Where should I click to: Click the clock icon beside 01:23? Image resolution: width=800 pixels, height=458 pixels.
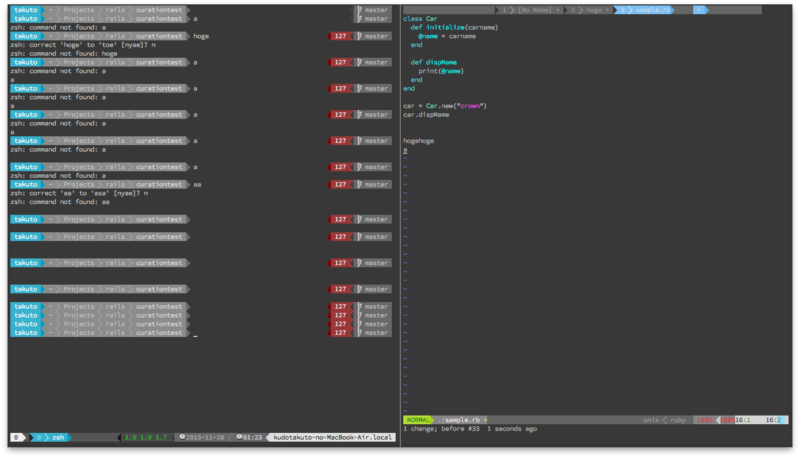239,437
